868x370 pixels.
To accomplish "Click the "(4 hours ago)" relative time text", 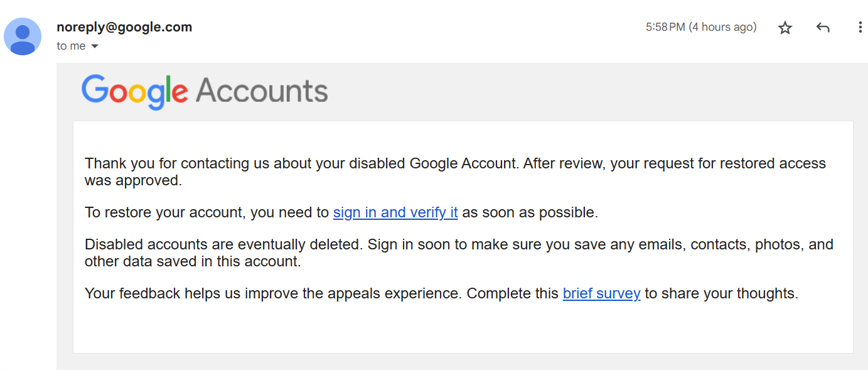I will (x=722, y=27).
